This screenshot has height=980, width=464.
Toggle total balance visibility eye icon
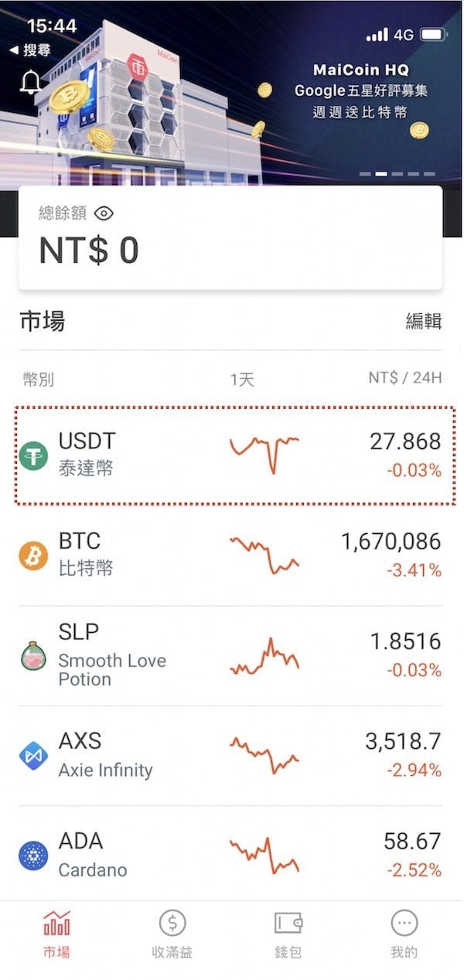(104, 213)
